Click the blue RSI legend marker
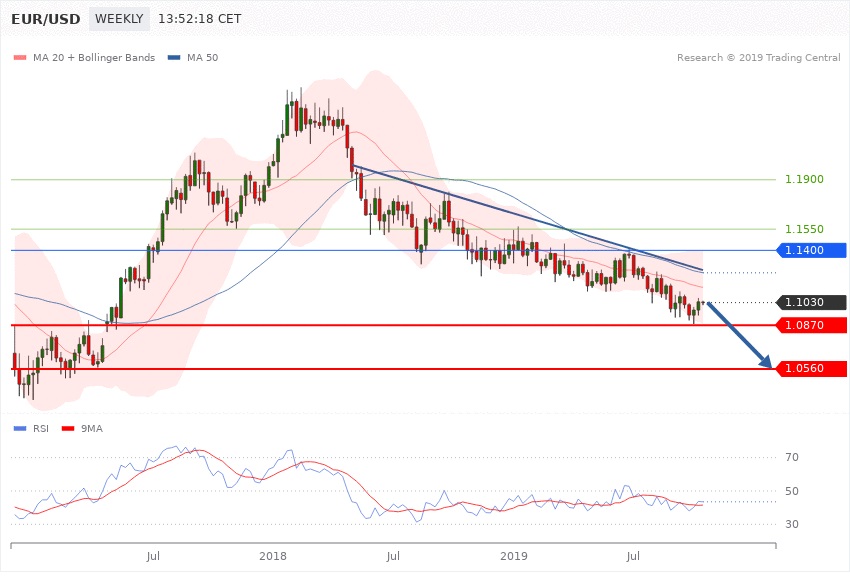Screen dimensions: 850x576 19,429
